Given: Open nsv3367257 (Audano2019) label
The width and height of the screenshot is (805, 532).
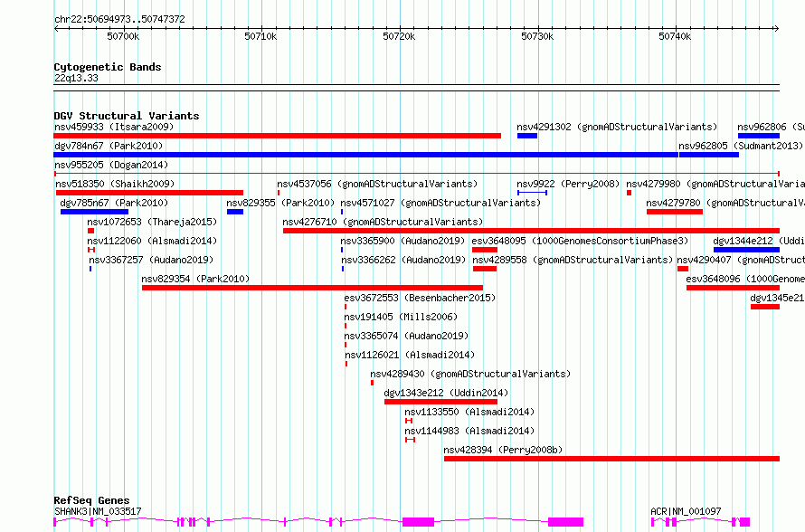Looking at the screenshot, I should (x=151, y=260).
